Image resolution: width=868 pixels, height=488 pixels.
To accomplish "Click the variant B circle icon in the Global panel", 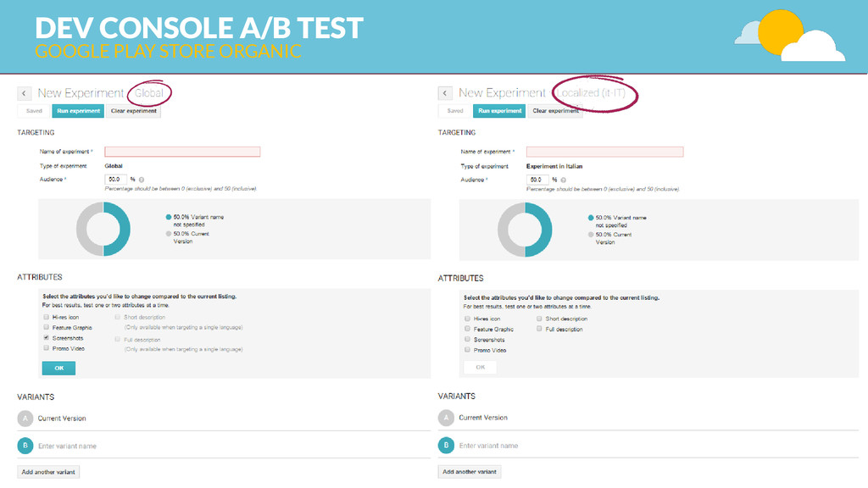I will click(x=25, y=446).
